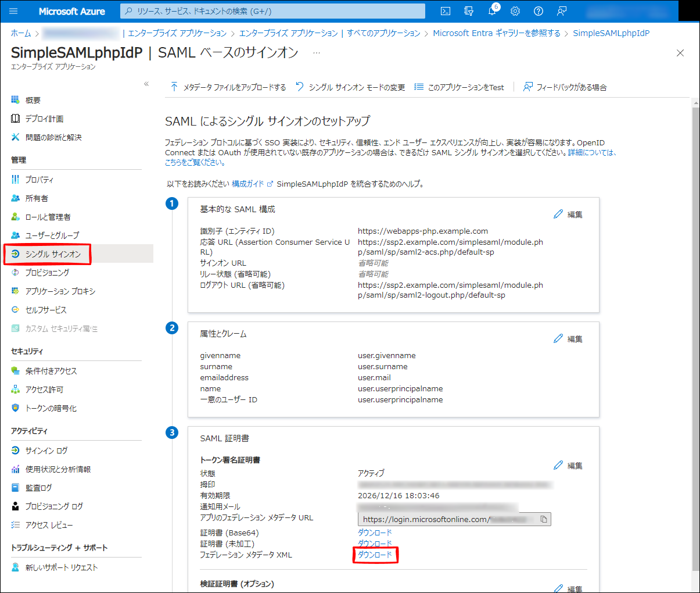Open the Cloud Shell icon in header

click(446, 11)
